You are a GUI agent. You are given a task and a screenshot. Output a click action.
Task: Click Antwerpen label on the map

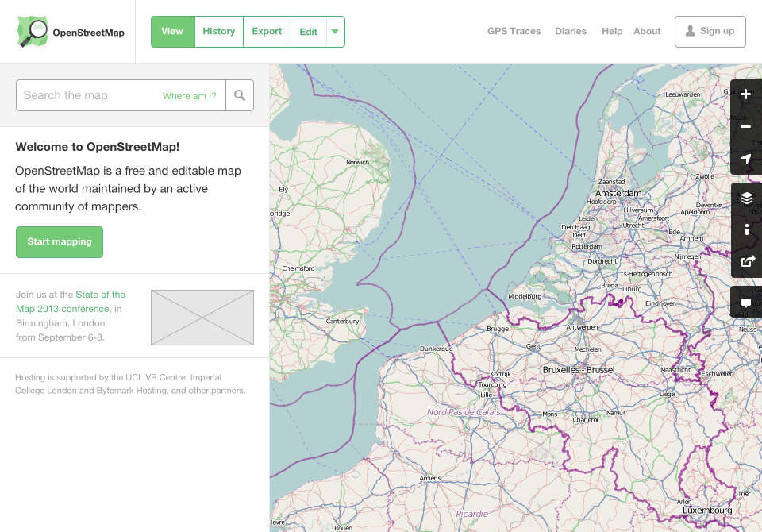click(582, 327)
